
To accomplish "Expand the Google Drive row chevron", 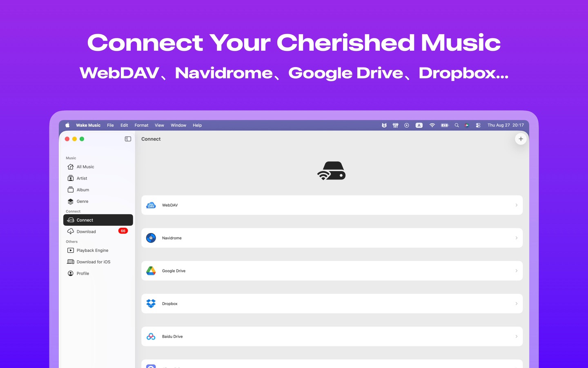I will (517, 271).
